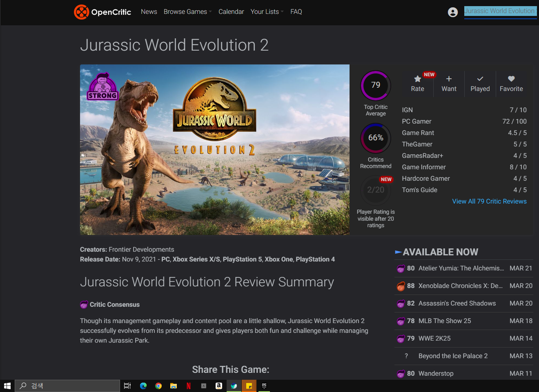Click the Jurassic World Evolution search field
539x392 pixels.
(500, 11)
